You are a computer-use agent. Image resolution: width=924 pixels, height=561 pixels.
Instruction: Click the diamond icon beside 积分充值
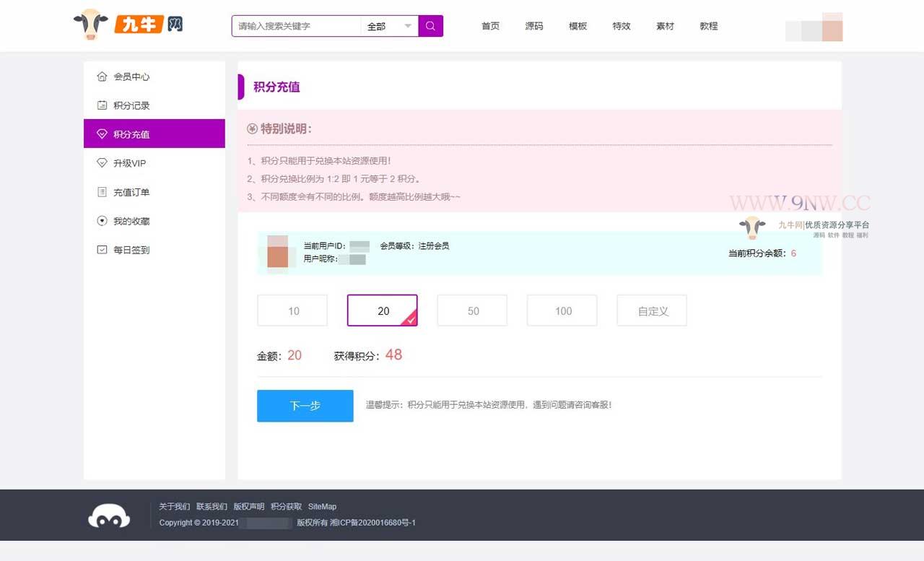click(102, 134)
